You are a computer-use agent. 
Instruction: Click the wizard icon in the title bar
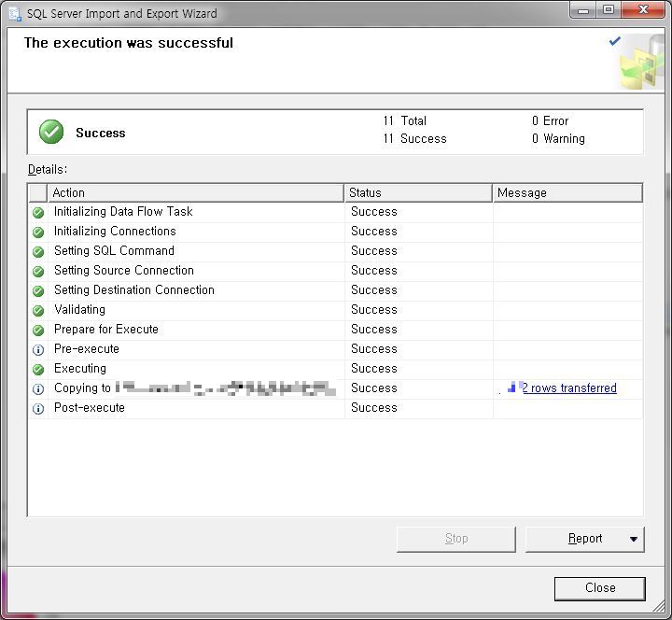[15, 14]
